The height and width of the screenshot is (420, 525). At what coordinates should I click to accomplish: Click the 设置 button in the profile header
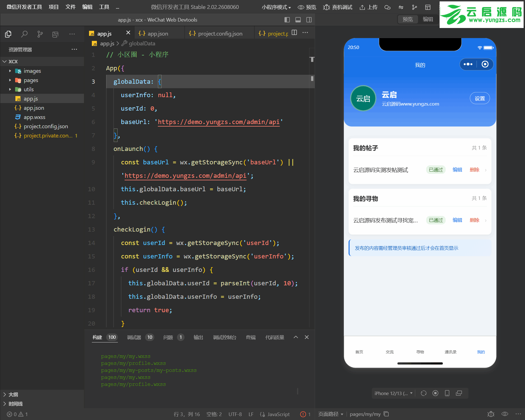click(x=480, y=98)
